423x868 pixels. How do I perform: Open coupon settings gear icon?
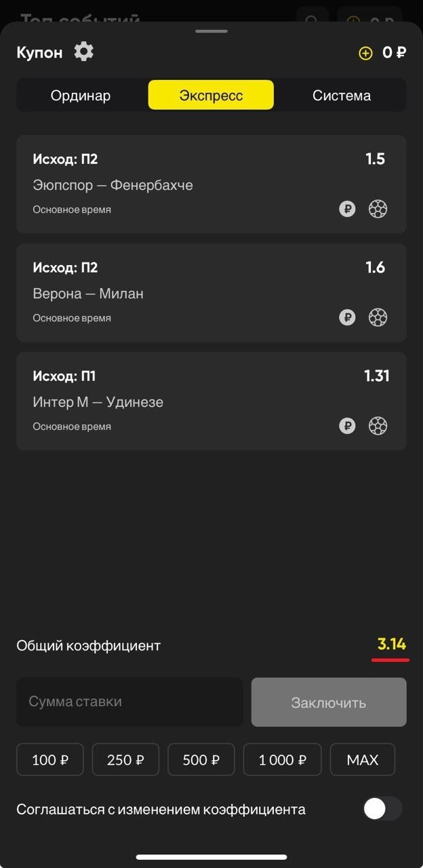click(84, 52)
